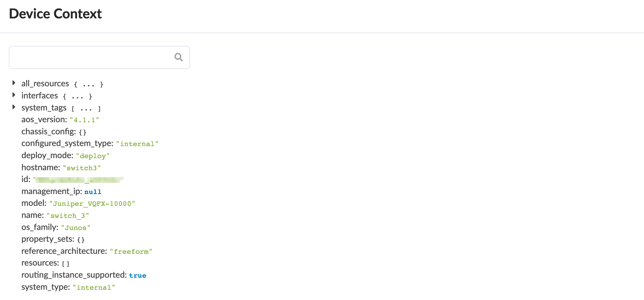Viewport: 644px width, 300px height.
Task: Click the routing_instance_supported true value
Action: [137, 276]
